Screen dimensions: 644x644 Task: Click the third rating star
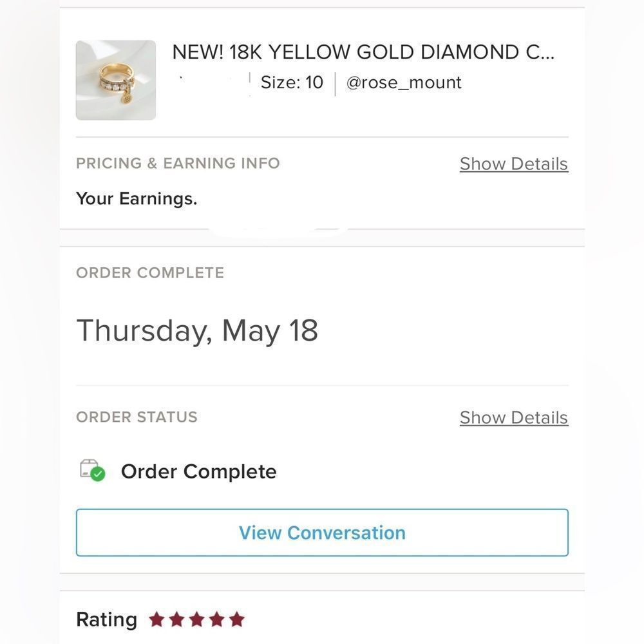(x=196, y=620)
